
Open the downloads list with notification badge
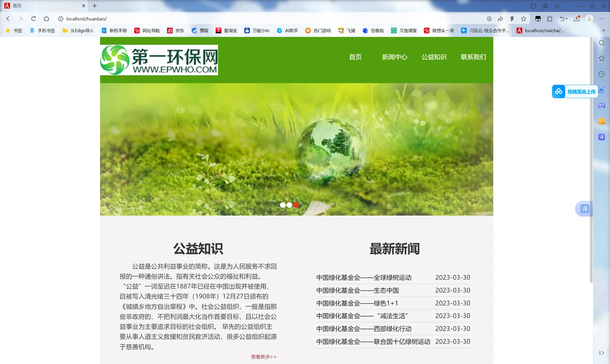576,19
